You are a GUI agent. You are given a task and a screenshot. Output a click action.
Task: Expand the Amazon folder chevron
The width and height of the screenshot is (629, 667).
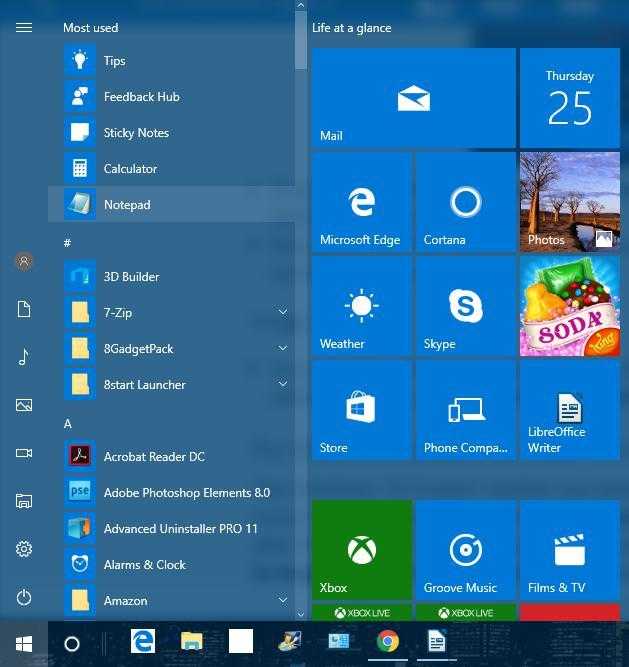(x=283, y=600)
